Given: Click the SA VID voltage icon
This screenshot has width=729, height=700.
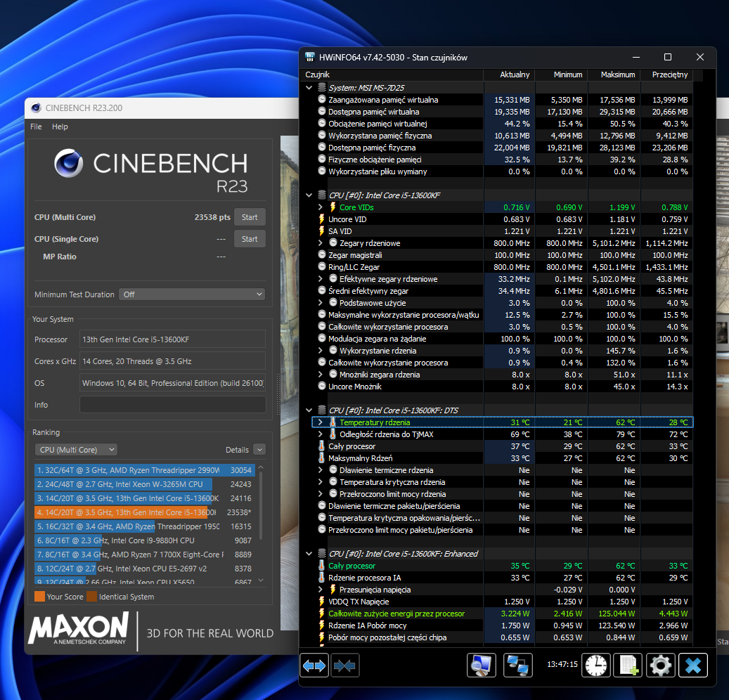Looking at the screenshot, I should tap(322, 231).
